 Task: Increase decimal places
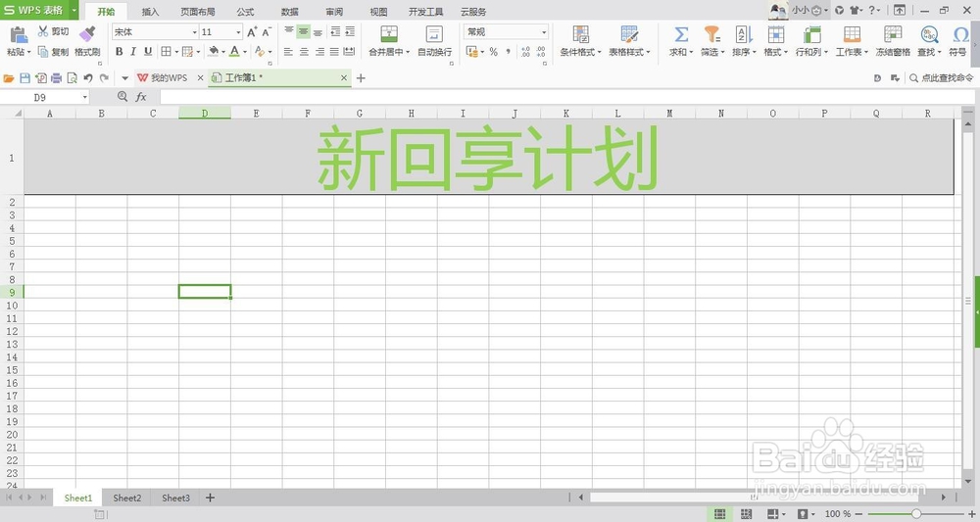pos(525,52)
